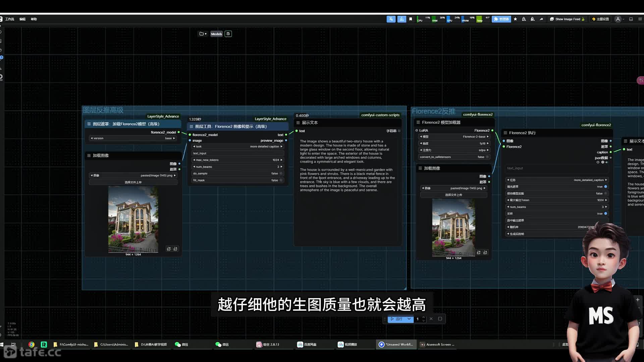Click the second blue translate icon

[x=401, y=19]
